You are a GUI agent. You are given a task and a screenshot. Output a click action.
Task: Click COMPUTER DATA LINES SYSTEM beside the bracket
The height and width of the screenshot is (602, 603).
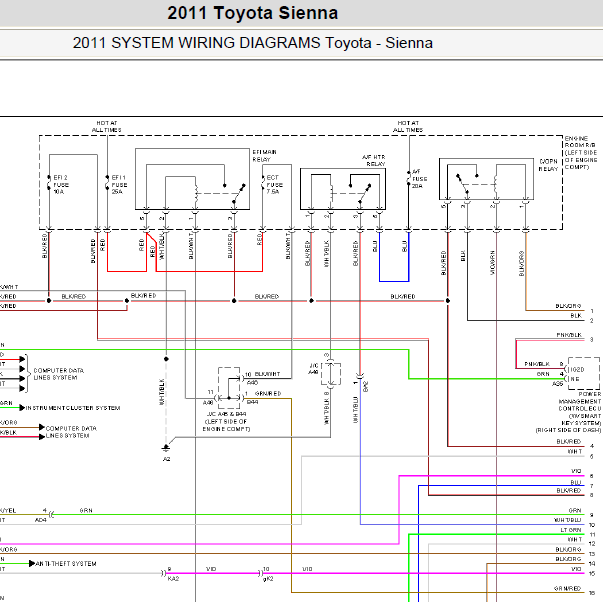pos(59,374)
